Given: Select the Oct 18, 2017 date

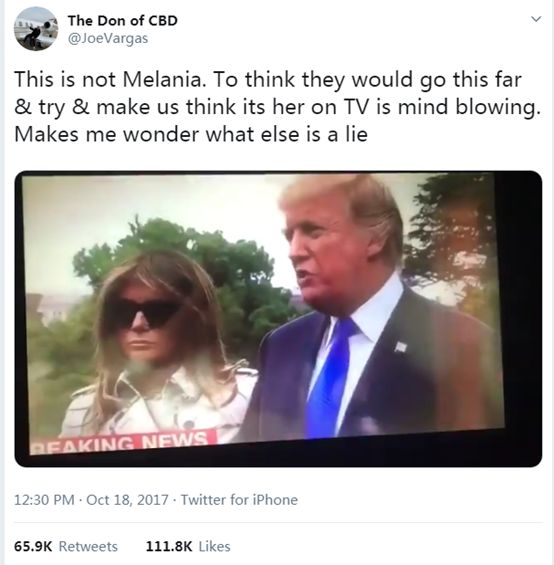Looking at the screenshot, I should click(x=127, y=500).
